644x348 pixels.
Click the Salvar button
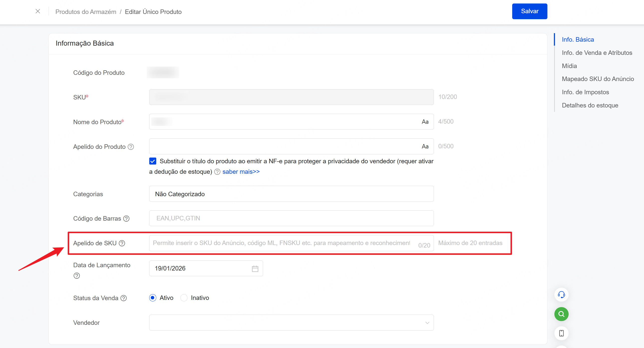[529, 11]
